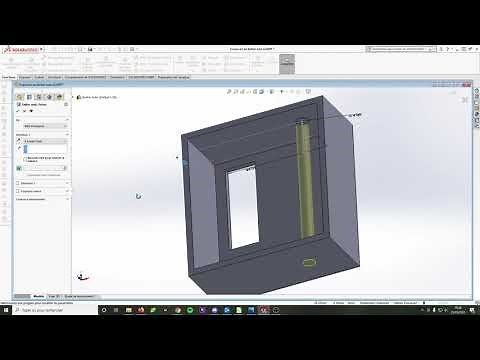Open the DimXpertManager tab icon
480x360 pixels.
point(49,97)
